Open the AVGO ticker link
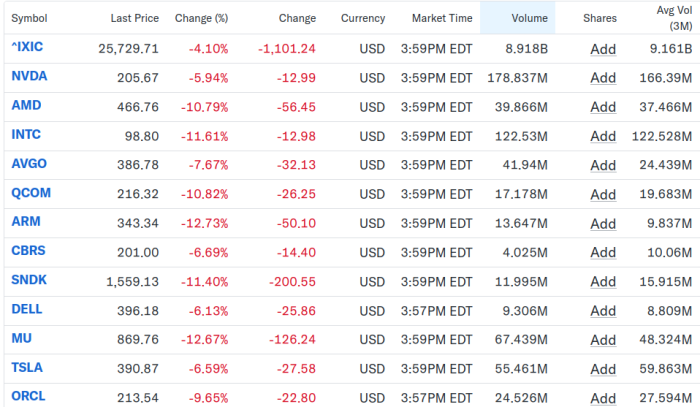The height and width of the screenshot is (407, 700). tap(29, 163)
